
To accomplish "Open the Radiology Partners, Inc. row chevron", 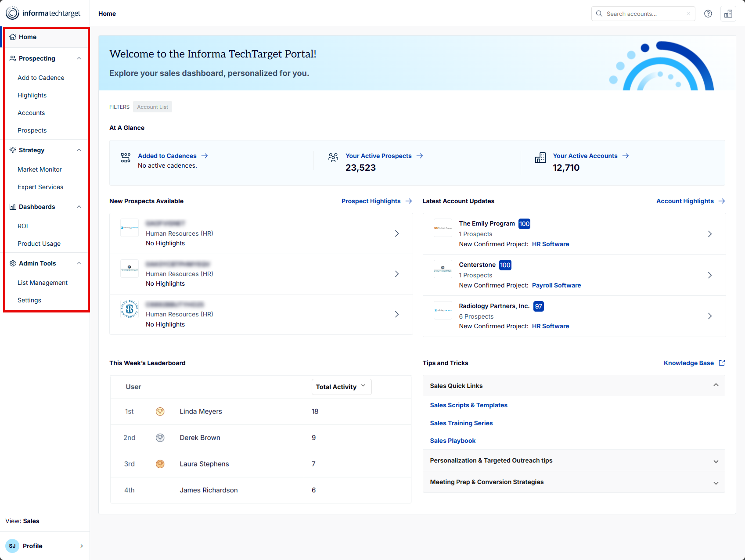I will [x=710, y=316].
